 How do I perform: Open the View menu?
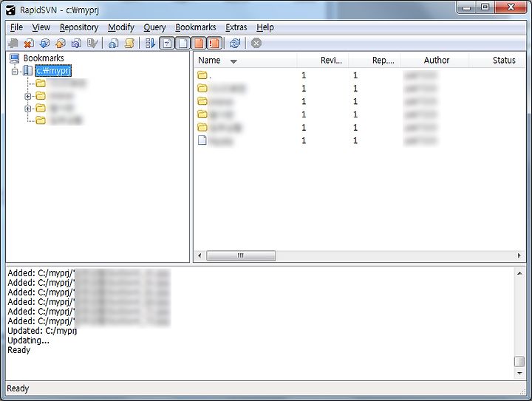pyautogui.click(x=41, y=27)
